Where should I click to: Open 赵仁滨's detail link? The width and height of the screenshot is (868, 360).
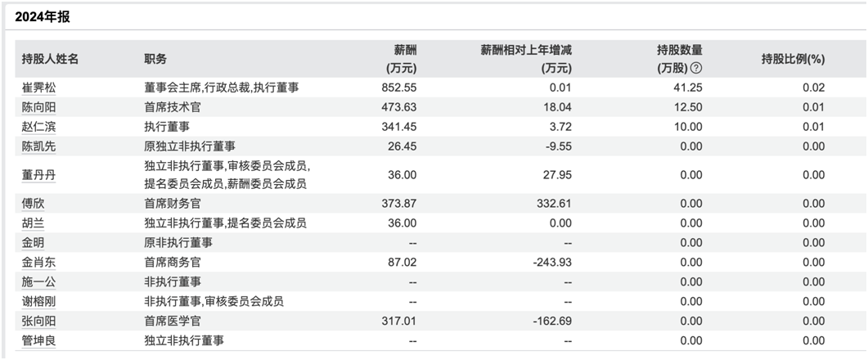(x=39, y=127)
